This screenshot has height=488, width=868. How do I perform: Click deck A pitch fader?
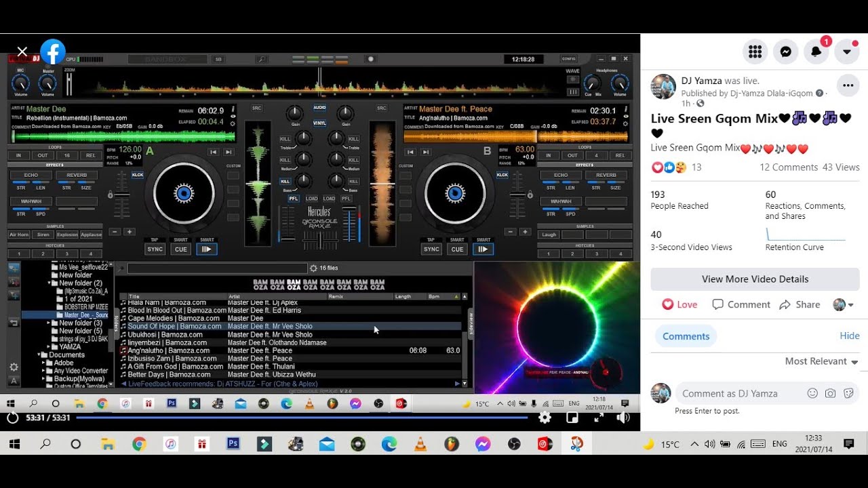pyautogui.click(x=122, y=195)
